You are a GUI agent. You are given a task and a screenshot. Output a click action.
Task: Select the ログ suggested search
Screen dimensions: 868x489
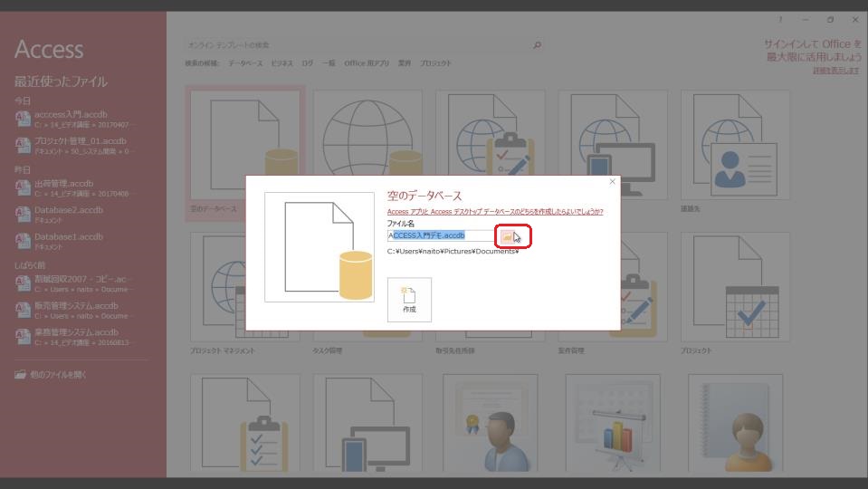click(x=307, y=63)
